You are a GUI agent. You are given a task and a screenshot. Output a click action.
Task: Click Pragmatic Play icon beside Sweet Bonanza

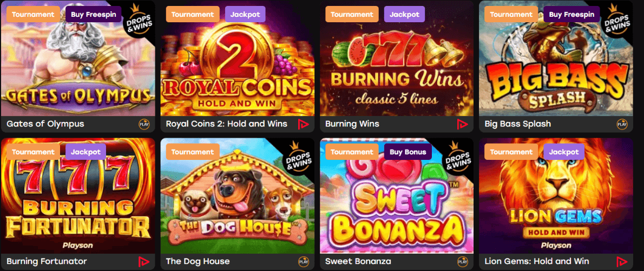tap(463, 261)
